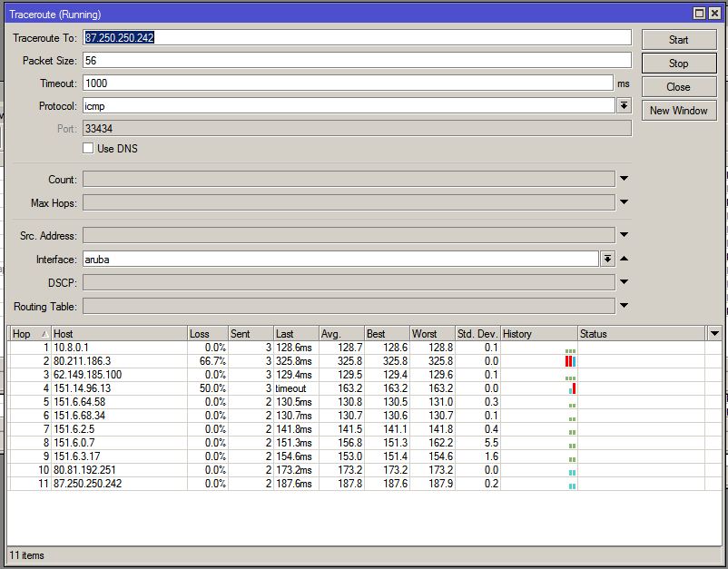Sort table by Hop column header
This screenshot has height=569, width=728.
(29, 334)
